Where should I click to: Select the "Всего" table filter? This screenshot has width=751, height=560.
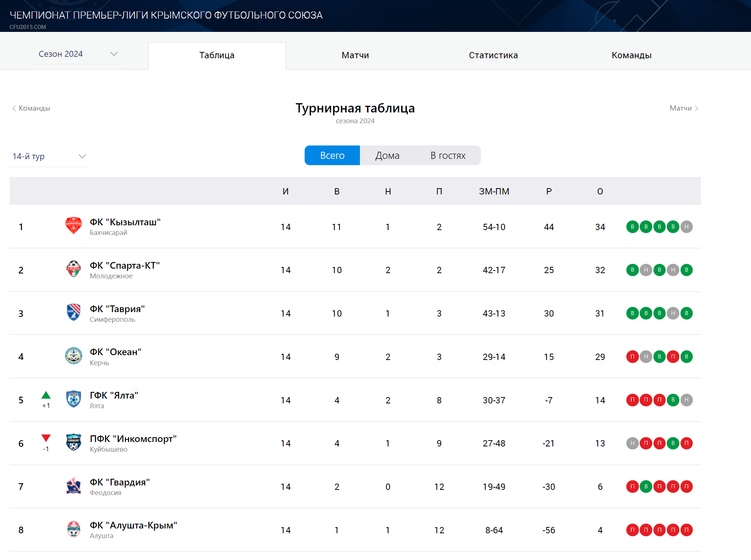pos(332,155)
